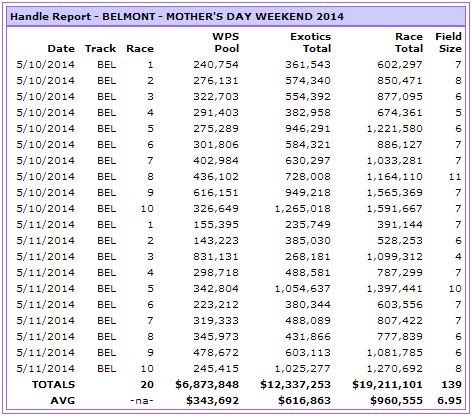Screen dimensions: 472x418
Task: Select the average field size 6.95
Action: pos(449,401)
